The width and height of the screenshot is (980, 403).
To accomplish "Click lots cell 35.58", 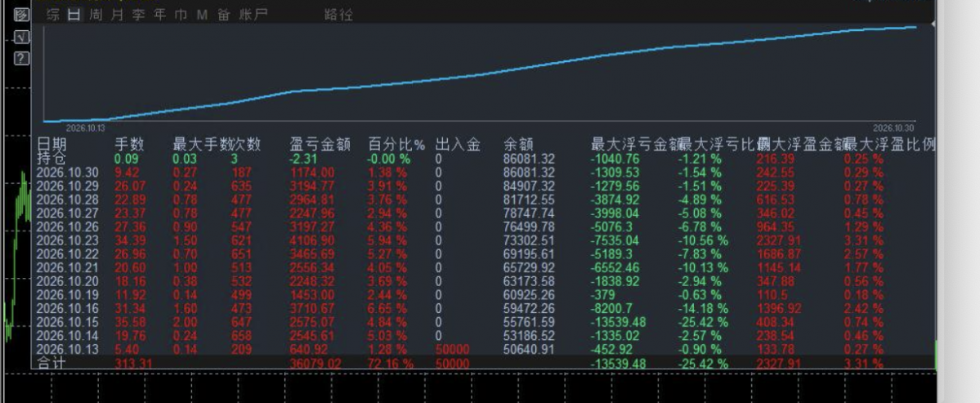I will (130, 322).
